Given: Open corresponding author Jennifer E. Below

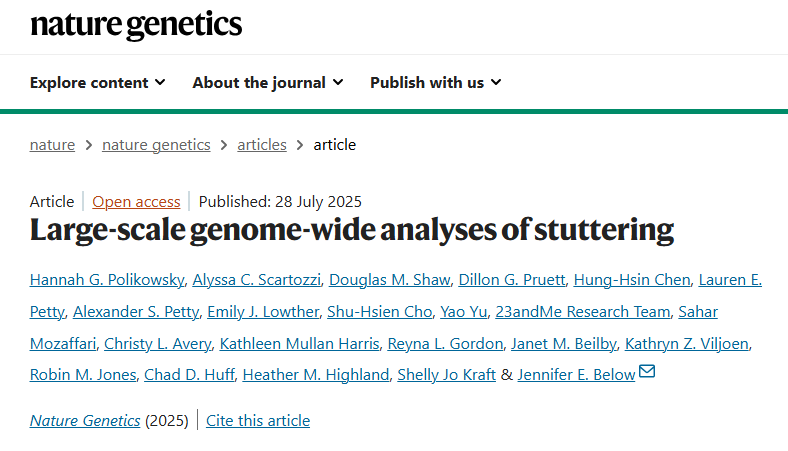Looking at the screenshot, I should pos(576,375).
